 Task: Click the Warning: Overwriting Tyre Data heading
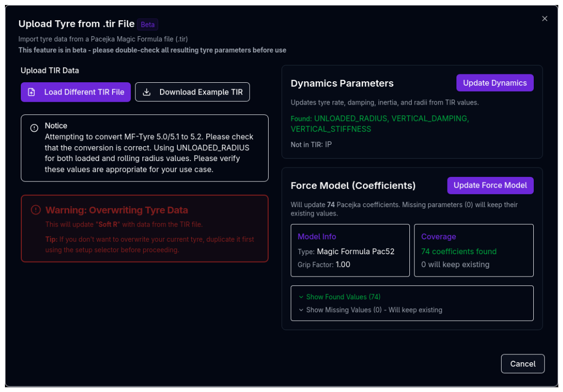[116, 210]
